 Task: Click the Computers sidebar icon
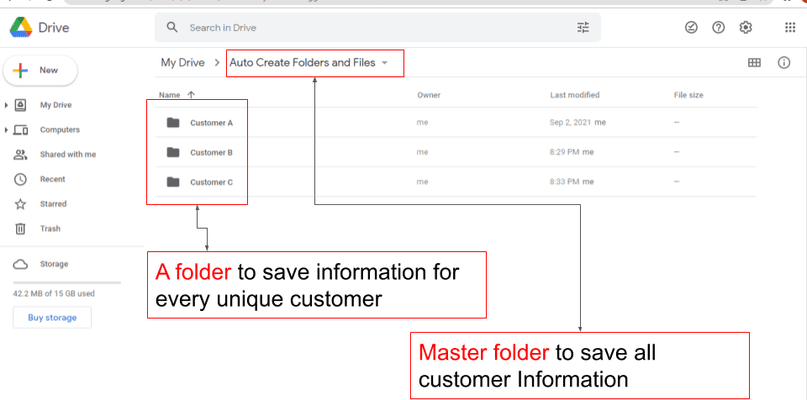[x=20, y=130]
